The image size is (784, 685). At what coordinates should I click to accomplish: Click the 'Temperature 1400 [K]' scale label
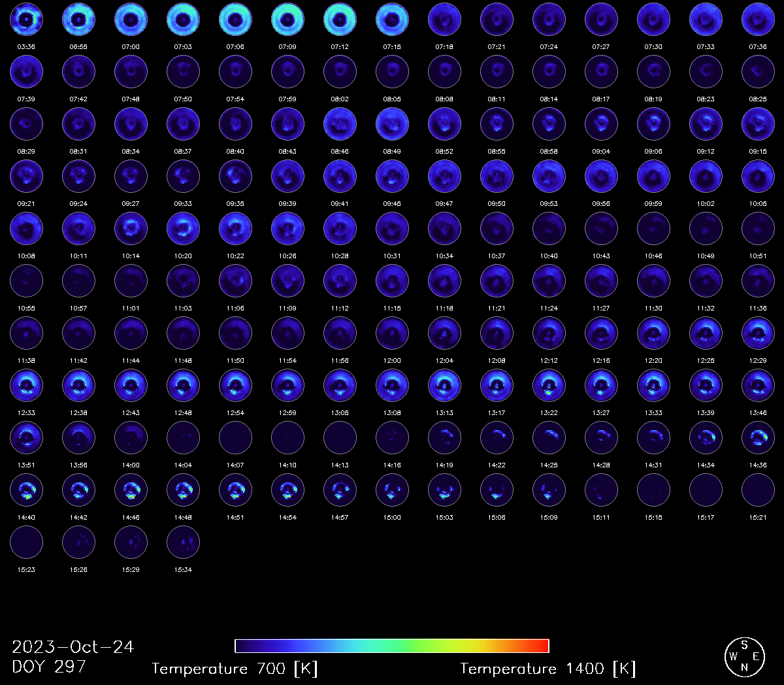pyautogui.click(x=547, y=669)
